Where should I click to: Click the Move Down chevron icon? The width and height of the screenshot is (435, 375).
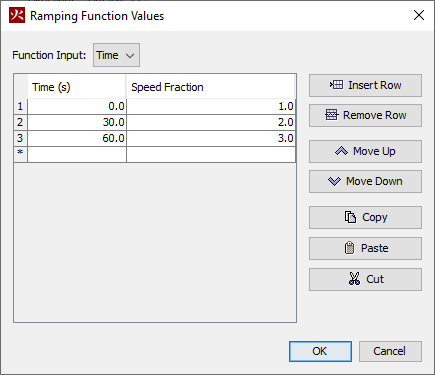[x=334, y=181]
